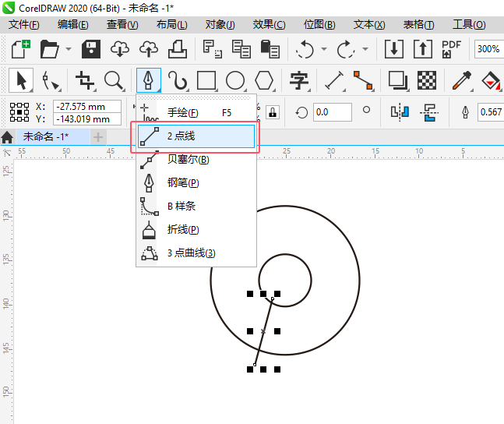Save the document with floppy icon
This screenshot has height=424, width=504.
click(x=91, y=49)
